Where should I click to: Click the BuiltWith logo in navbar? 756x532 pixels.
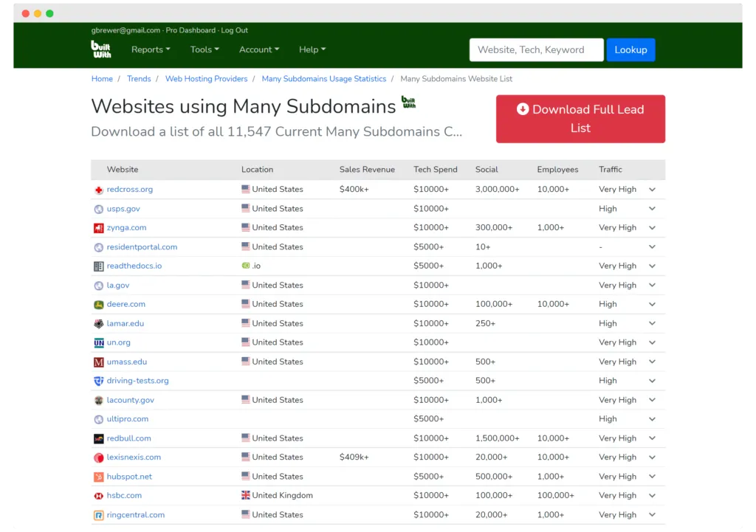(101, 49)
